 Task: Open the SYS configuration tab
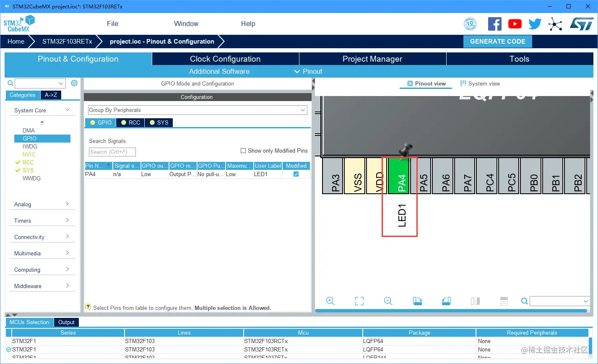click(159, 122)
